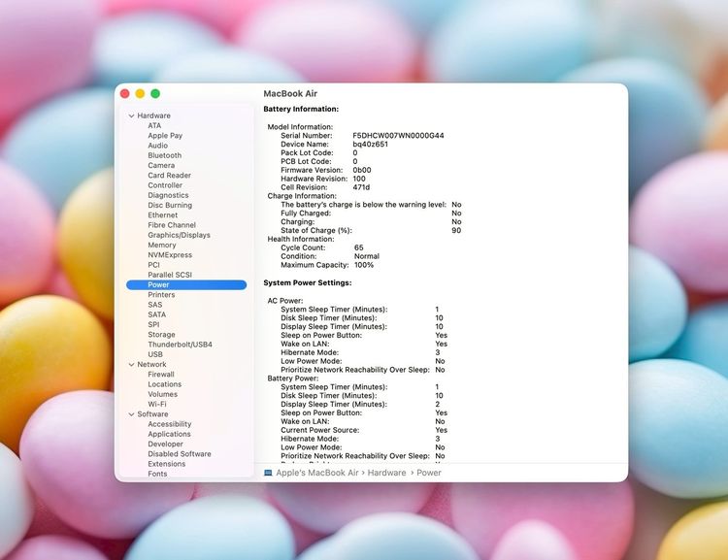The width and height of the screenshot is (728, 560).
Task: Select Locations under Network
Action: pos(164,384)
